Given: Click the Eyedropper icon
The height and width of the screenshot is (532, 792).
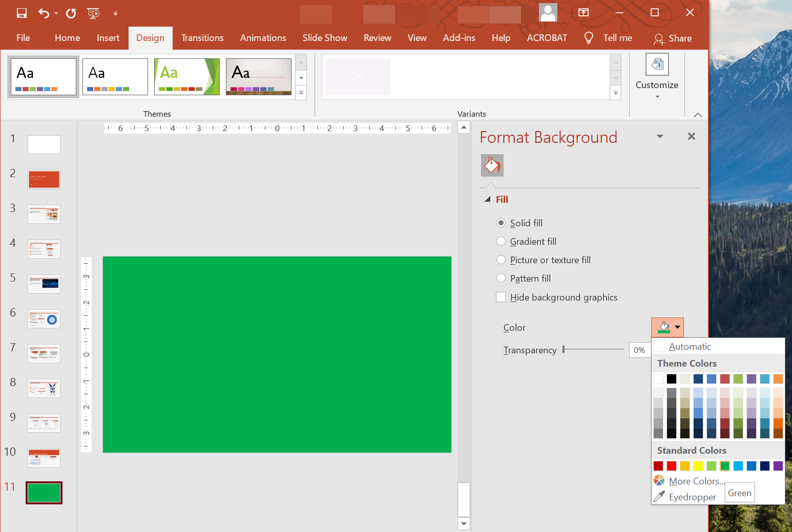Looking at the screenshot, I should (659, 496).
